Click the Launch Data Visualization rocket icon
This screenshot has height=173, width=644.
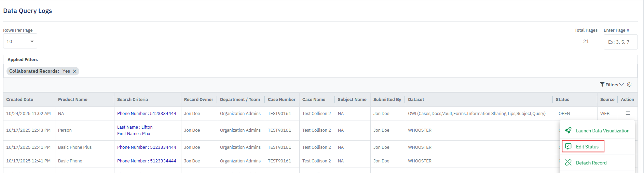(568, 131)
